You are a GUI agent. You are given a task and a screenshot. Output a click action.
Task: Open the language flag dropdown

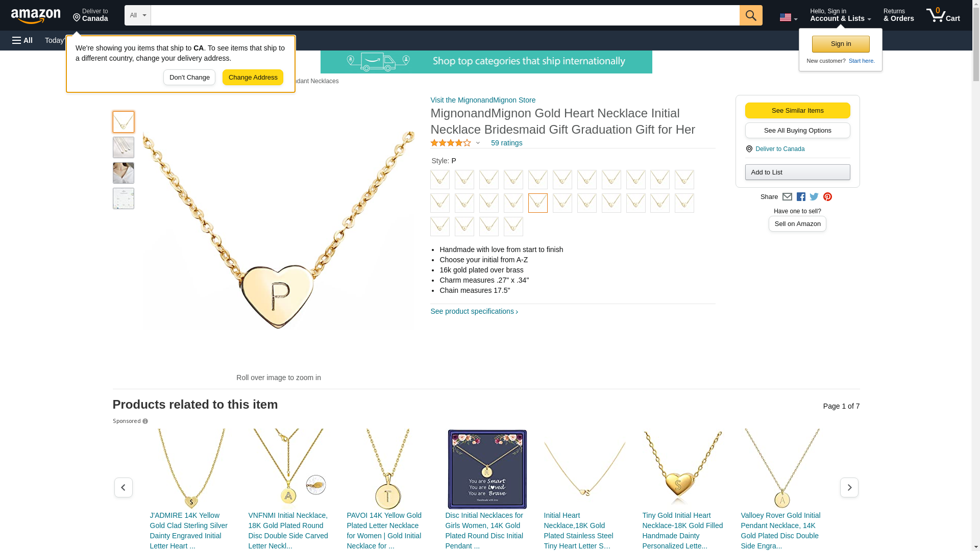788,17
